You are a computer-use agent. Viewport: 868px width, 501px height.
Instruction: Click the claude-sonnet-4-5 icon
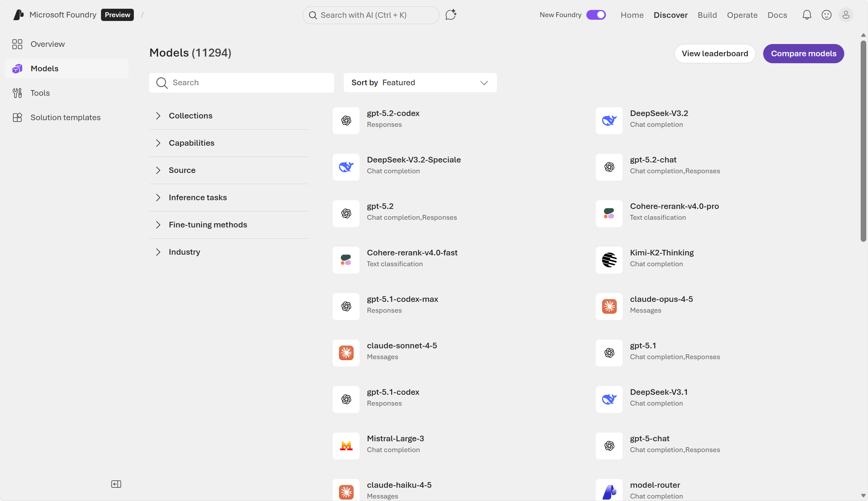click(346, 353)
